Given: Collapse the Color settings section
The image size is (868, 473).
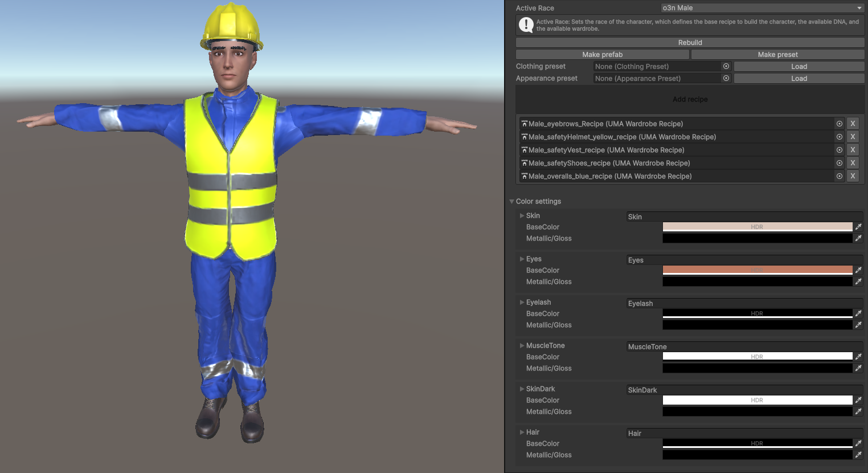Looking at the screenshot, I should 511,201.
